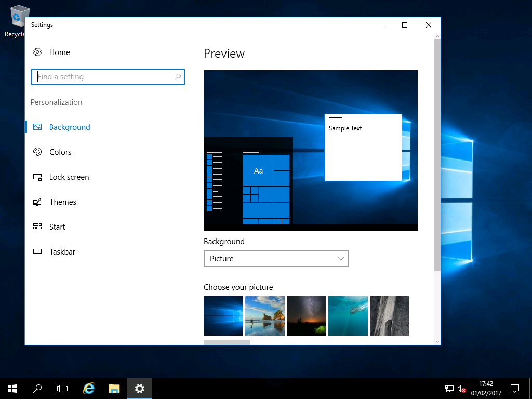Open File Explorer from the taskbar

[114, 389]
